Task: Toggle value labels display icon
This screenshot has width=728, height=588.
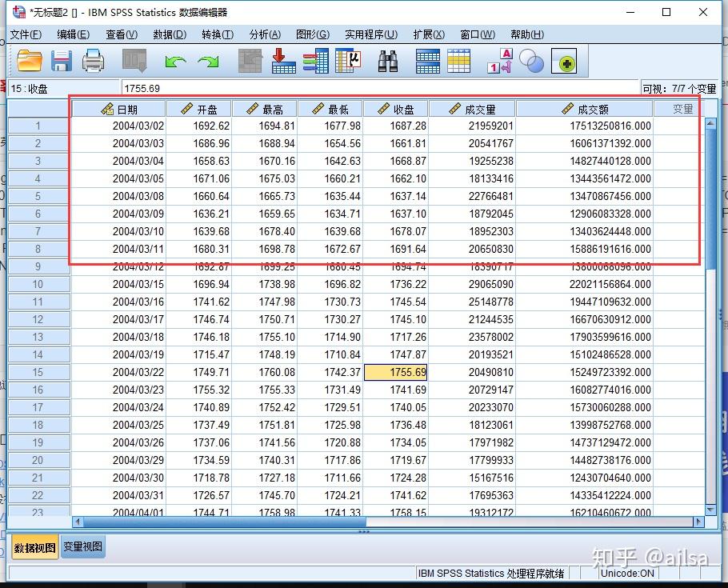Action: click(x=500, y=62)
